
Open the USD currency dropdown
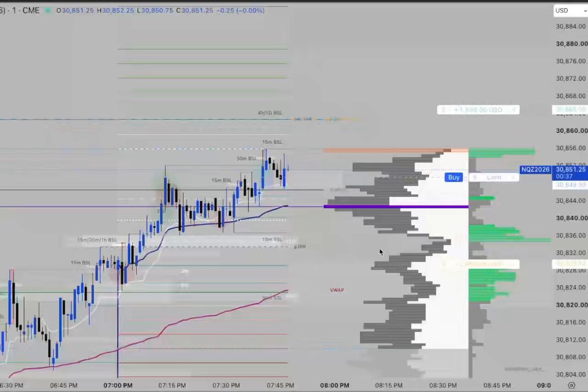(570, 11)
